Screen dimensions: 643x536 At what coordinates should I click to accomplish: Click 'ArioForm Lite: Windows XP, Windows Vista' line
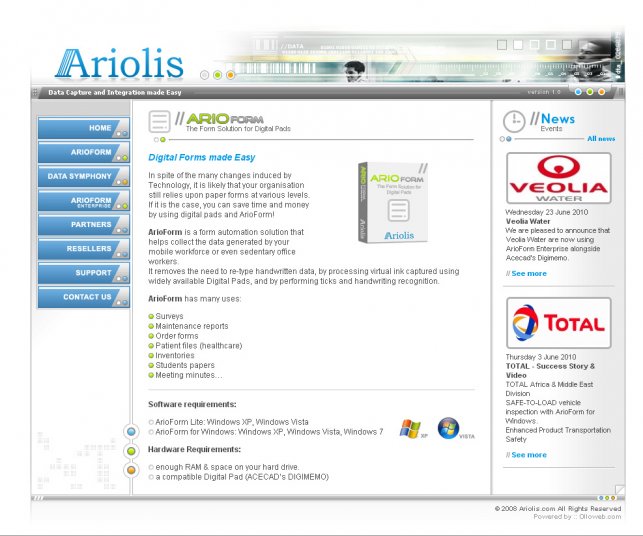(x=232, y=422)
